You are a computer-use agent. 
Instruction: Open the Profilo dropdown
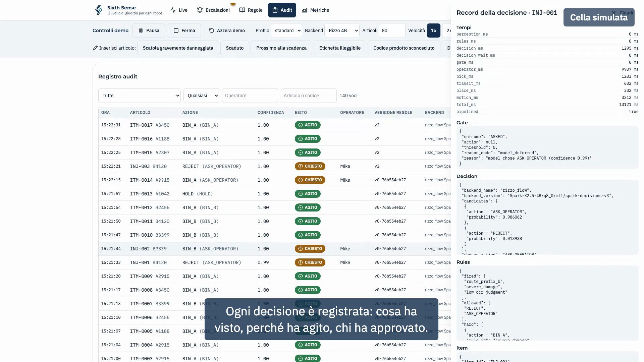click(286, 31)
